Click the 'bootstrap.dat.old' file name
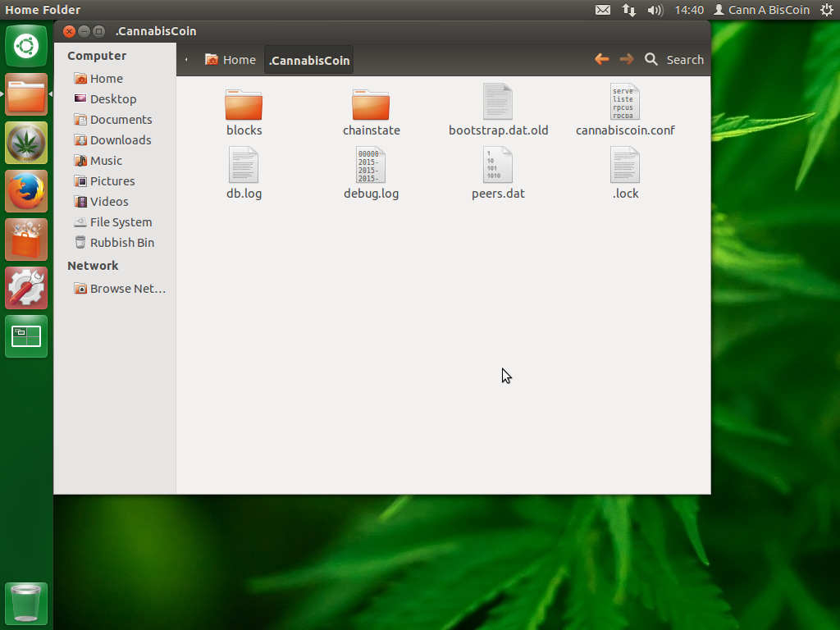The image size is (840, 630). click(498, 130)
